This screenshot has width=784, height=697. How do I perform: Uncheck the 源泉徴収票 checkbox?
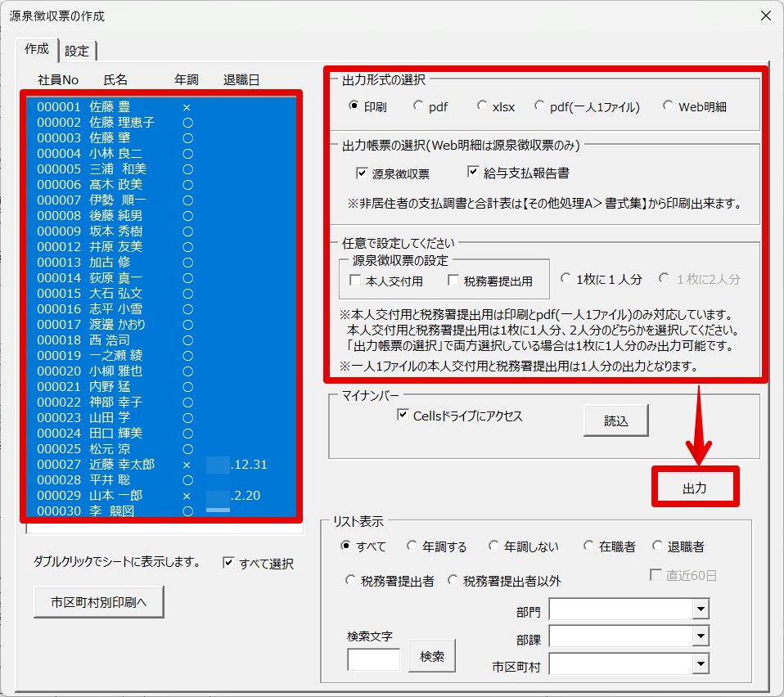tap(362, 173)
